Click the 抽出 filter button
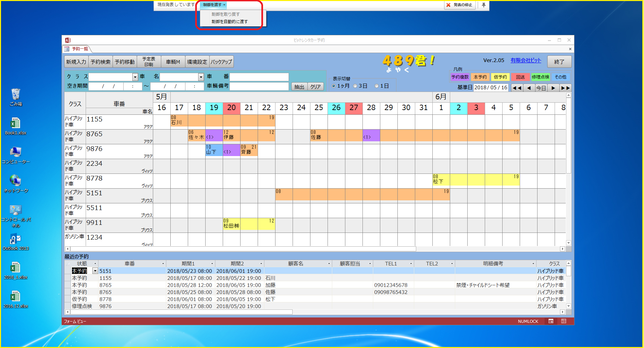 pos(299,87)
